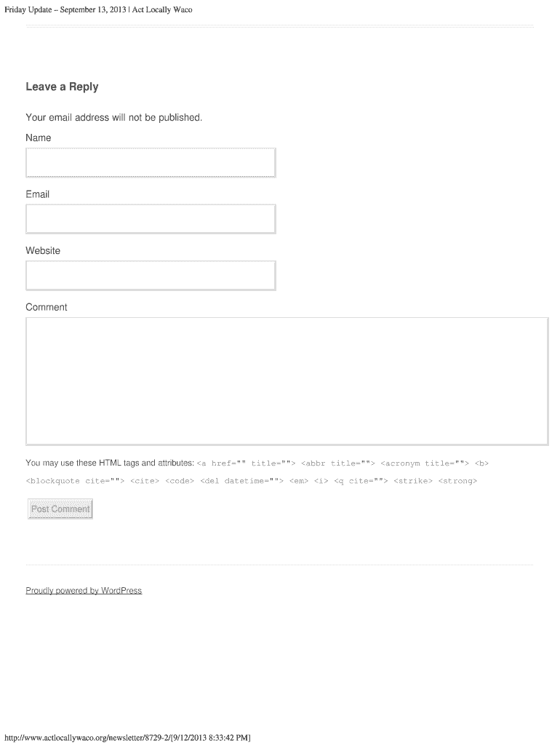The image size is (560, 745).
Task: Click the Name input field
Action: point(151,163)
